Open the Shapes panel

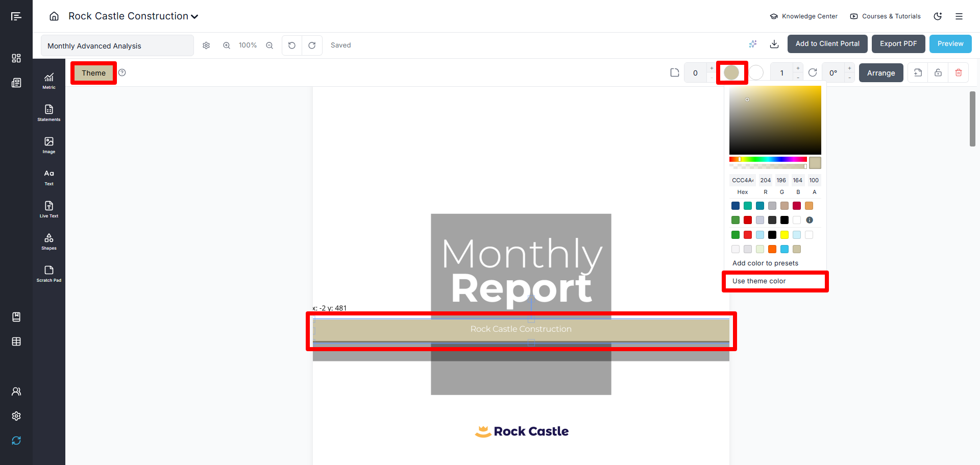(49, 241)
